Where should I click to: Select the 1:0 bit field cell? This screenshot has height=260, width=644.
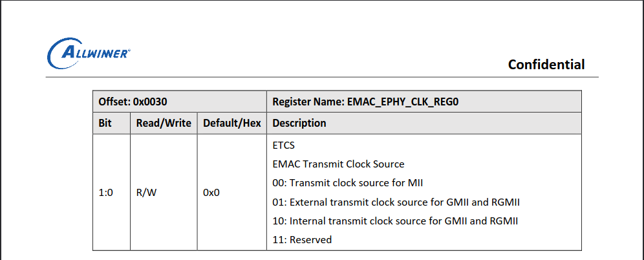point(111,192)
